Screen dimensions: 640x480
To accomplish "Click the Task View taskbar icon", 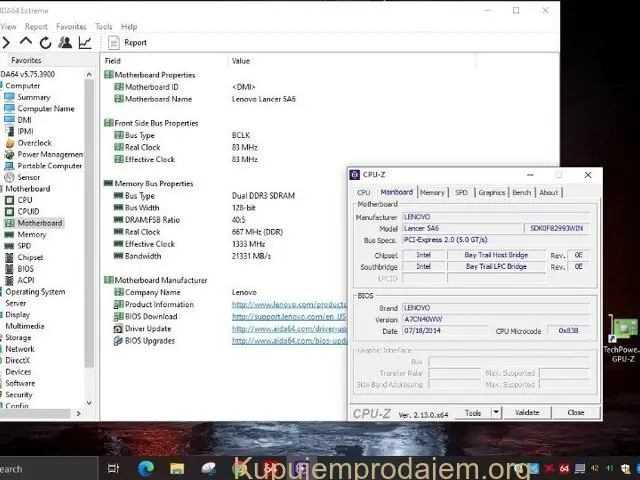I will click(x=113, y=468).
